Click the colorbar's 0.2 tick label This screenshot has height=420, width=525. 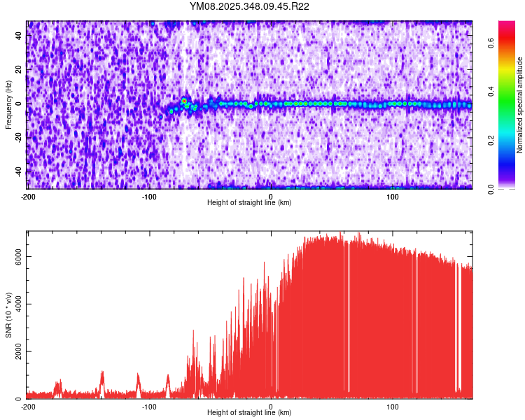coord(492,140)
